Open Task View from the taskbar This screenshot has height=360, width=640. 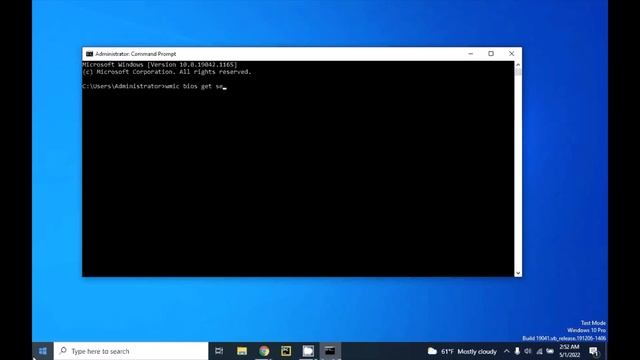pyautogui.click(x=219, y=351)
